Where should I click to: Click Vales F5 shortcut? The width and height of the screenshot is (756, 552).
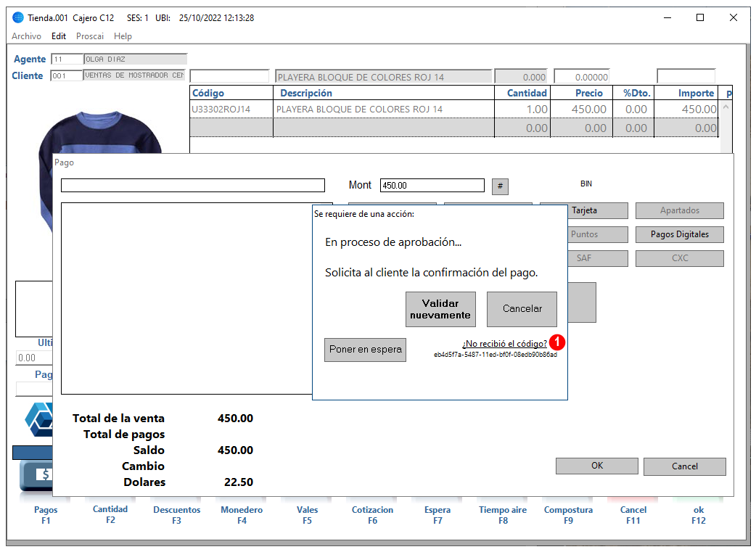[x=307, y=515]
